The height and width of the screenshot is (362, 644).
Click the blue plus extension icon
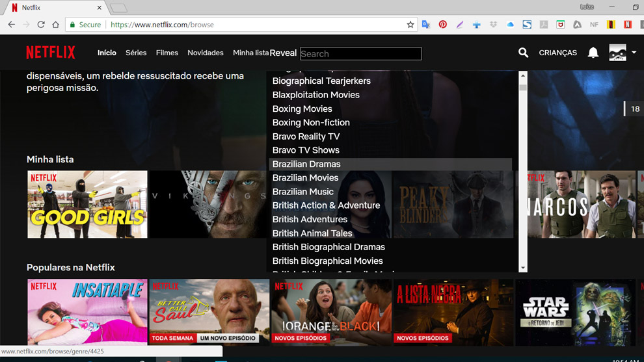tap(476, 25)
